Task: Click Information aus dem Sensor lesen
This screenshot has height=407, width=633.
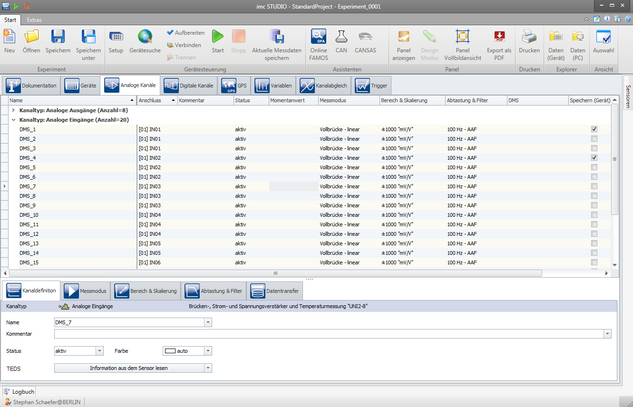Action: tap(133, 368)
